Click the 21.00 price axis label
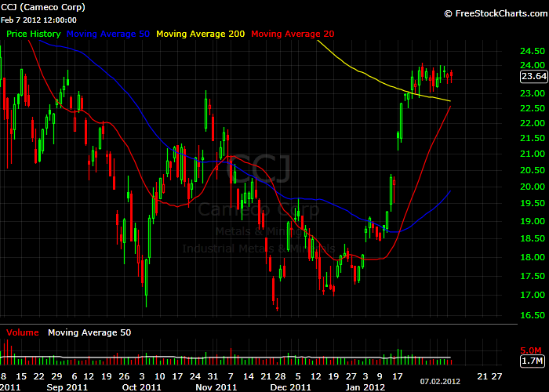The height and width of the screenshot is (392, 549). point(533,154)
